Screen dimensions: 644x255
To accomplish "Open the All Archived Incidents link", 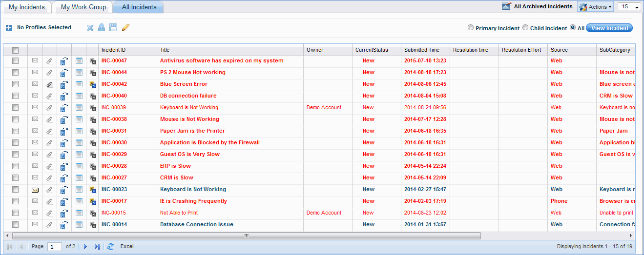I will 543,7.
